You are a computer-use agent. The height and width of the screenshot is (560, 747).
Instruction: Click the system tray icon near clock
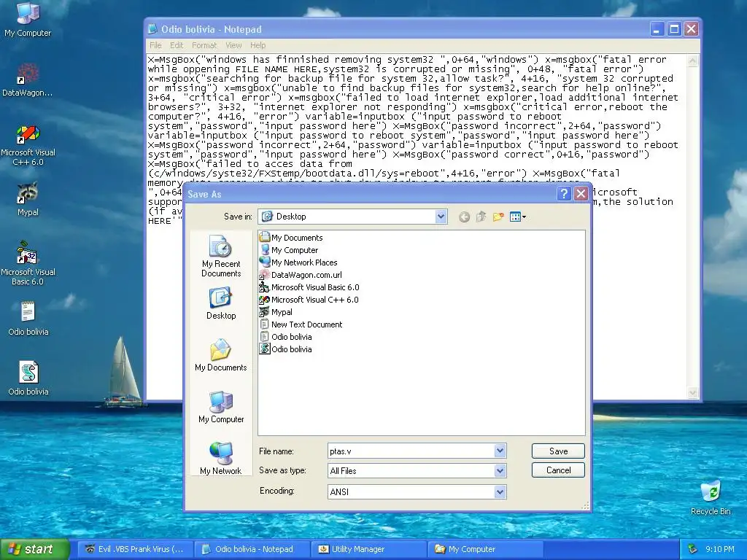pyautogui.click(x=693, y=549)
